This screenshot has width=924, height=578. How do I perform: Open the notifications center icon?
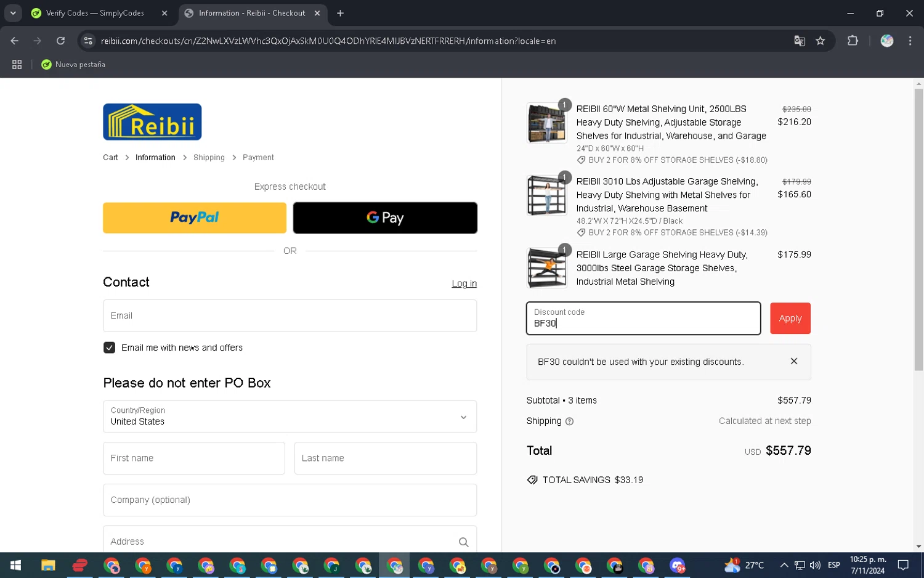point(903,565)
